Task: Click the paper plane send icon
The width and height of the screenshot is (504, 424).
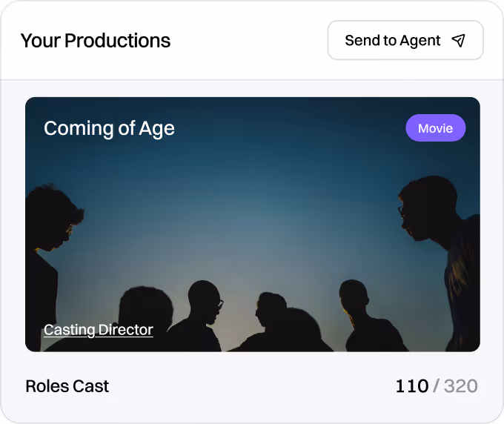Action: [x=458, y=41]
